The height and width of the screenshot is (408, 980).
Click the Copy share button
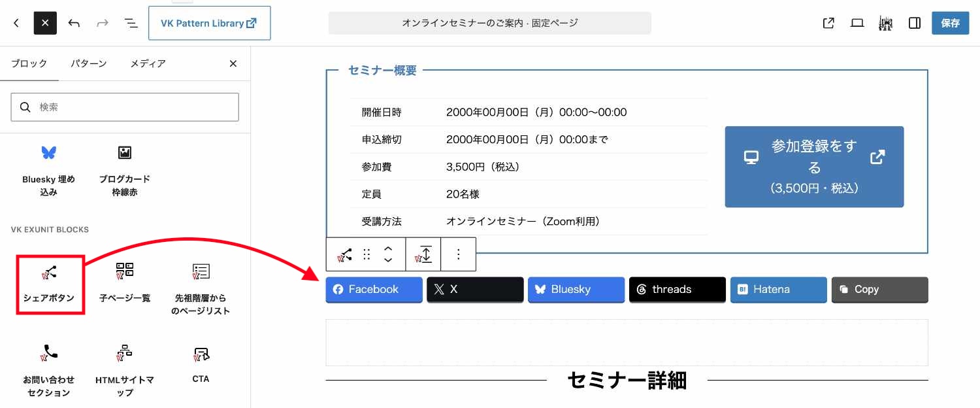pos(879,290)
